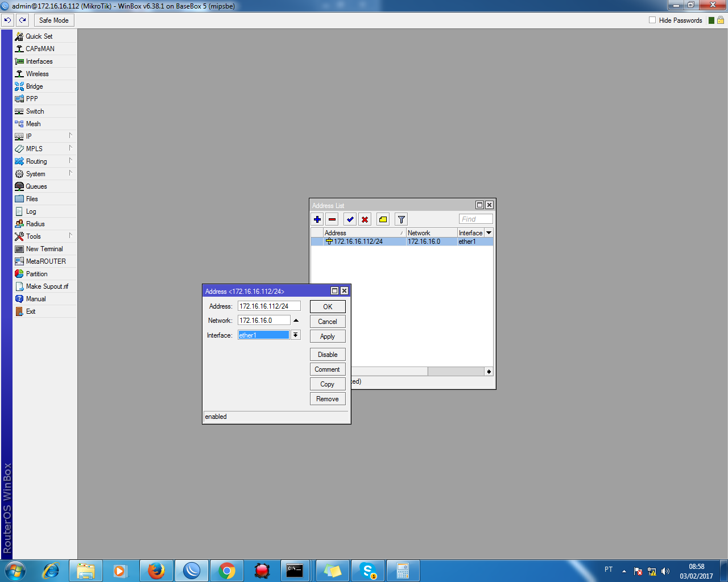The height and width of the screenshot is (582, 728).
Task: Select the 172.16.16.112/24 row in Address List
Action: [x=402, y=242]
